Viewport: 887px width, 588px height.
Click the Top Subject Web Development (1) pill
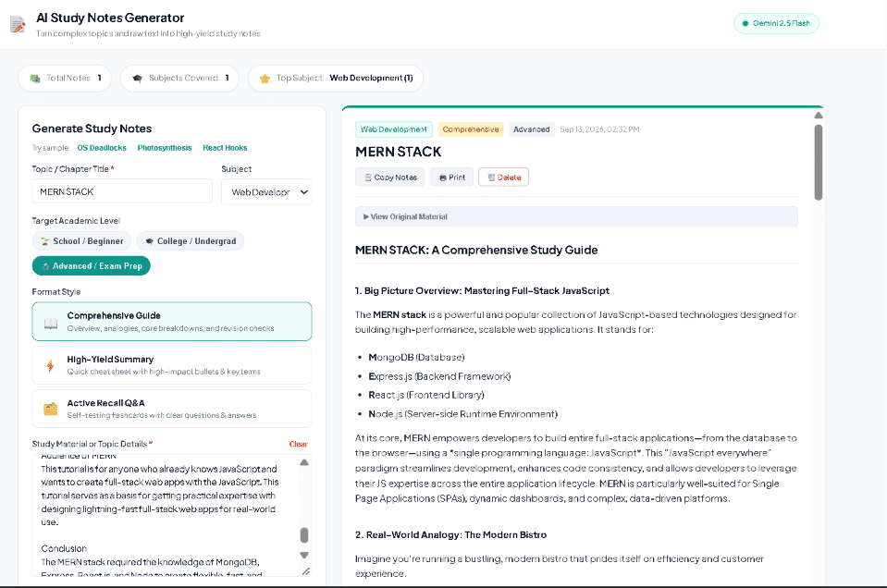tap(336, 78)
